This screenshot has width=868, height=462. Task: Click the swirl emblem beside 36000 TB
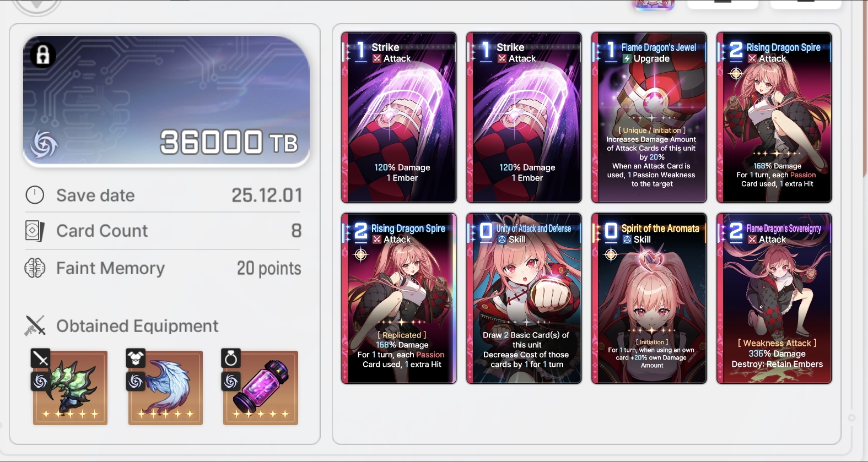tap(44, 144)
